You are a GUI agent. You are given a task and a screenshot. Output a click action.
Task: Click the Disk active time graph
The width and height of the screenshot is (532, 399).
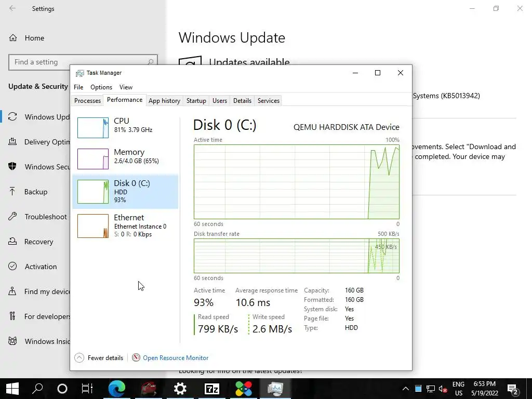click(x=297, y=182)
